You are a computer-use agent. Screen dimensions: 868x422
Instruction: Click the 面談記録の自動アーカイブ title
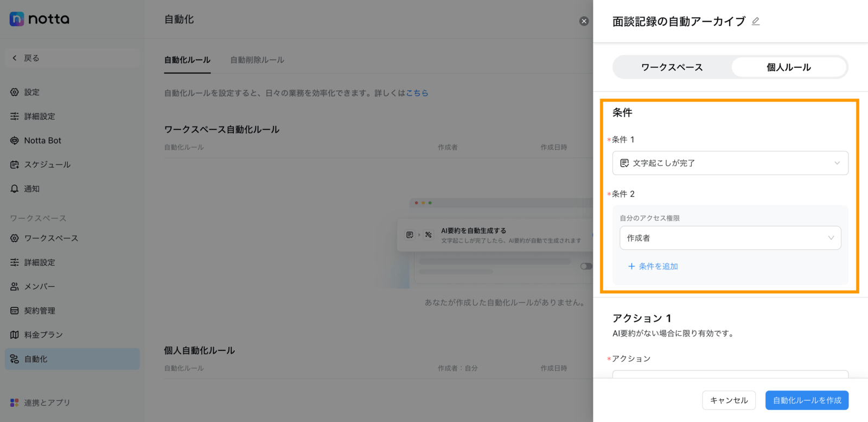679,21
